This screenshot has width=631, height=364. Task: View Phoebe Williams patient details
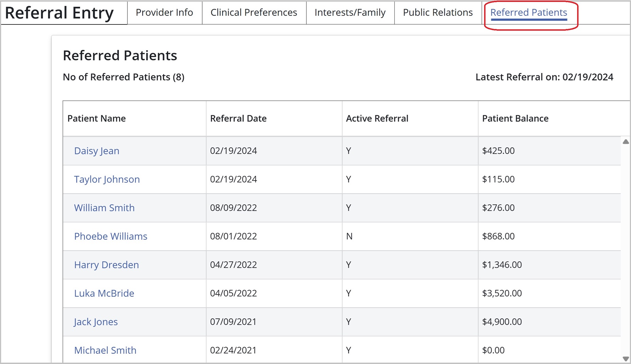(110, 236)
